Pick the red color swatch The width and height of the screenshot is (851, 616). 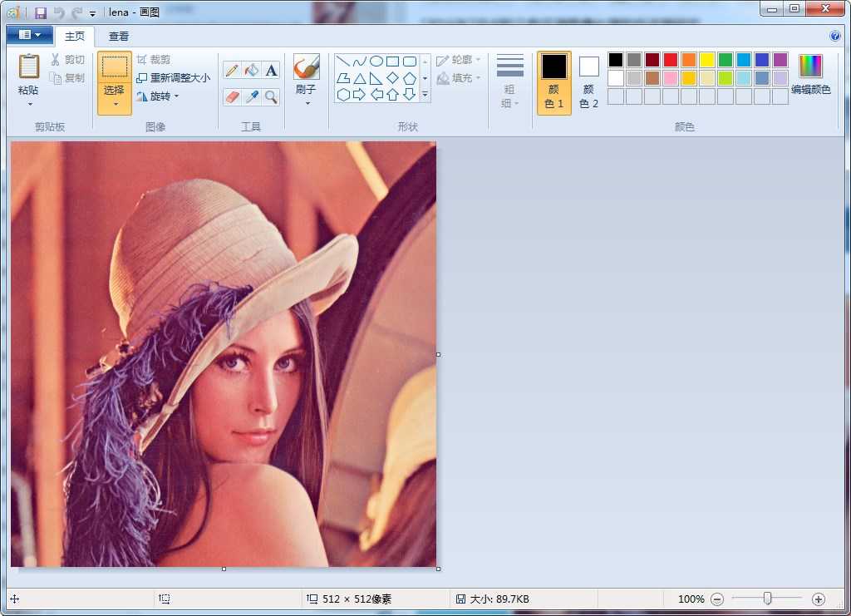[671, 60]
